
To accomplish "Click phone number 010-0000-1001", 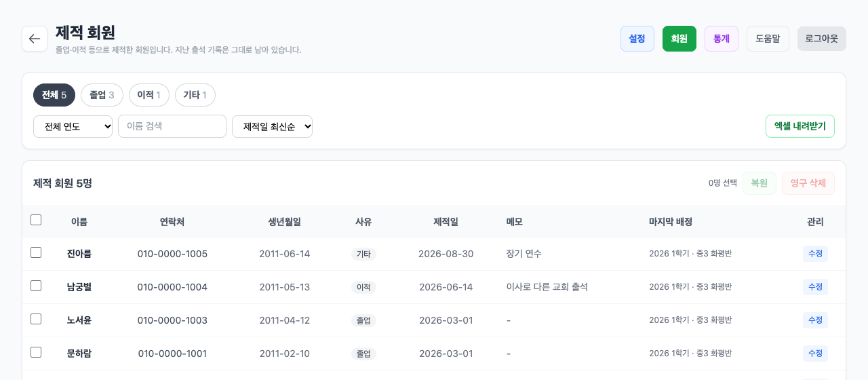I will (172, 354).
